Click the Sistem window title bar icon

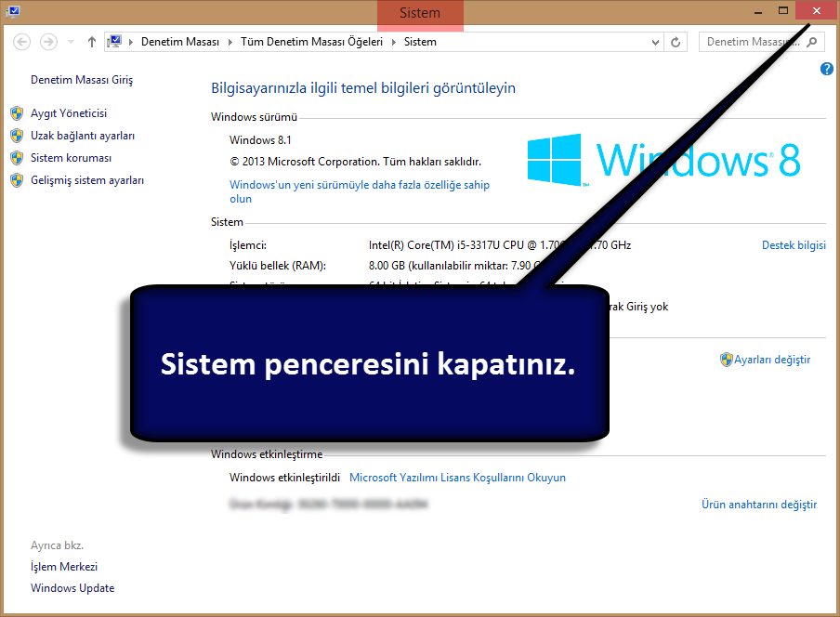[13, 11]
